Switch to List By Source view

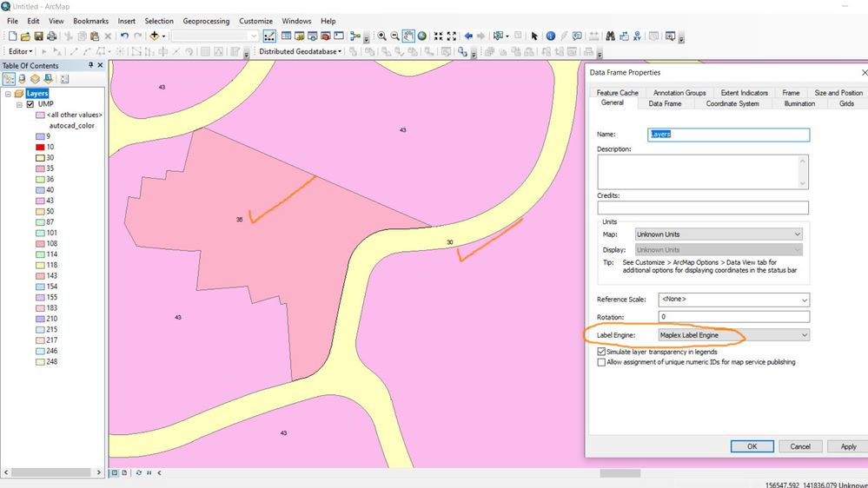click(22, 79)
